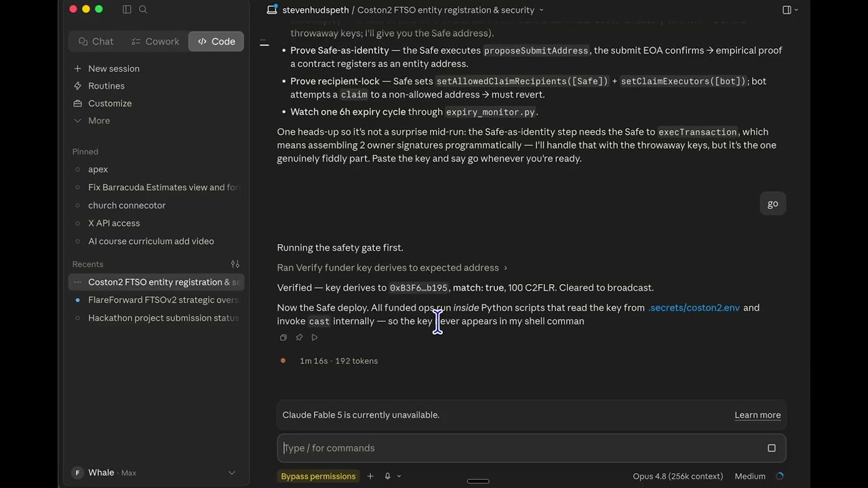Click the go user message bubble

[x=772, y=204]
